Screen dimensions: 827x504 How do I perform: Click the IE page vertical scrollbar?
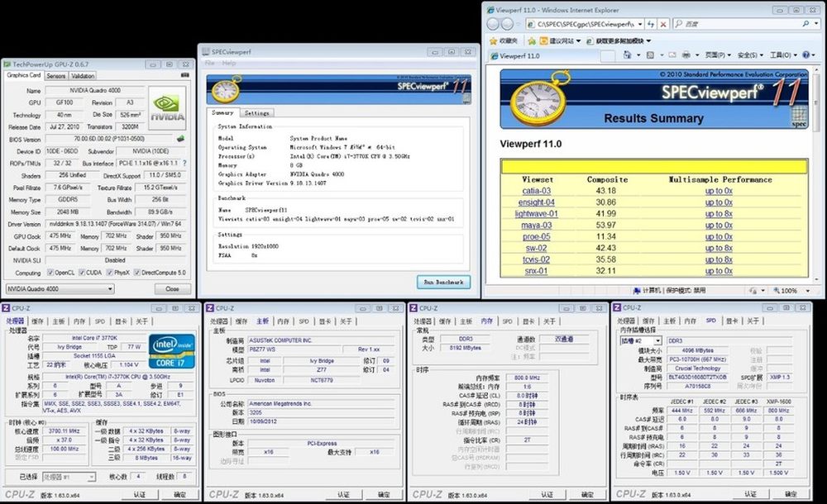816,174
